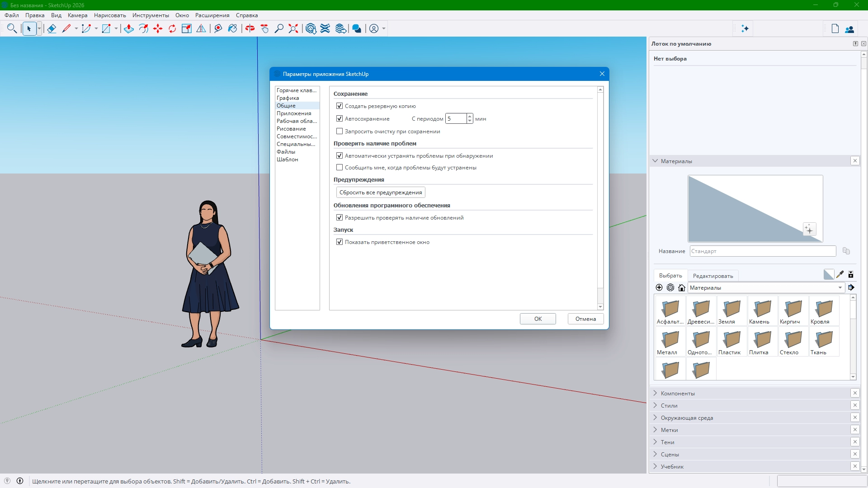Select the Eraser tool
This screenshot has height=488, width=868.
[x=52, y=29]
